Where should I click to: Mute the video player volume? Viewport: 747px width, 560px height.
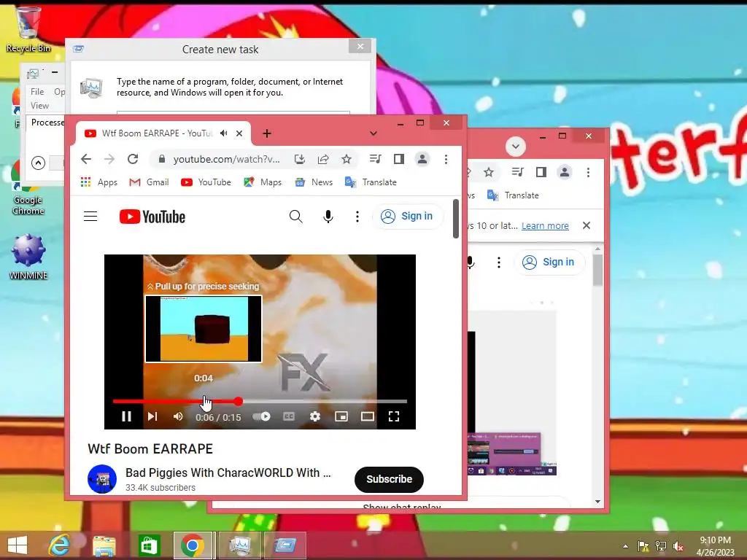click(x=178, y=416)
